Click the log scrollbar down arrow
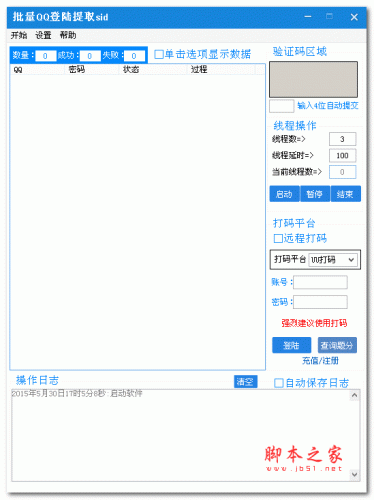The width and height of the screenshot is (374, 500). click(x=354, y=474)
